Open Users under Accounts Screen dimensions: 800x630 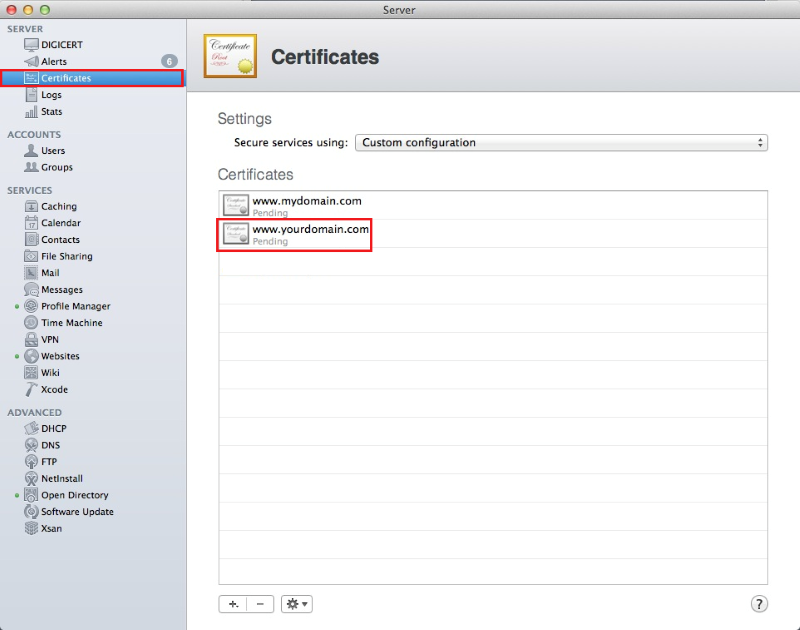tap(53, 150)
